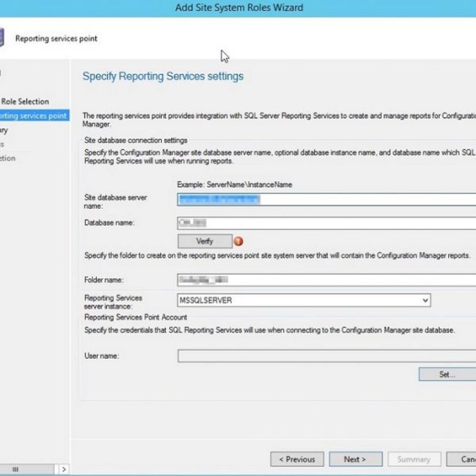Image resolution: width=476 pixels, height=476 pixels.
Task: Click the sidebar horizontal scrollbar thumb
Action: 15,469
